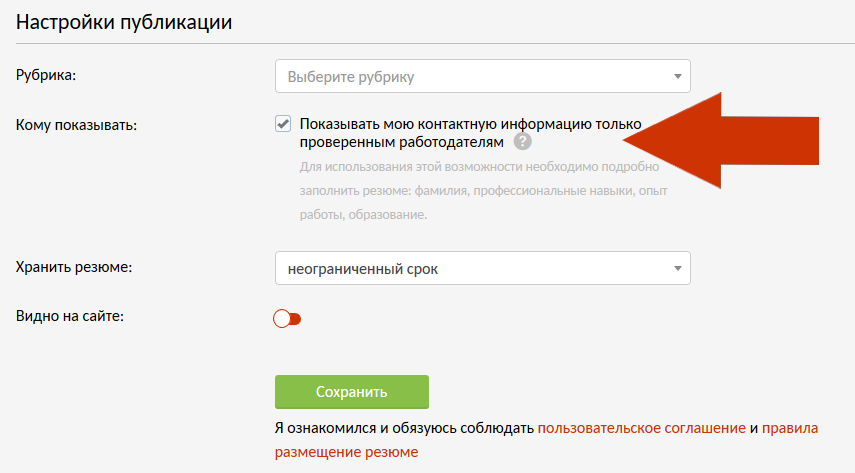Viewport: 855px width, 473px height.
Task: Click the question mark help icon
Action: [x=523, y=143]
